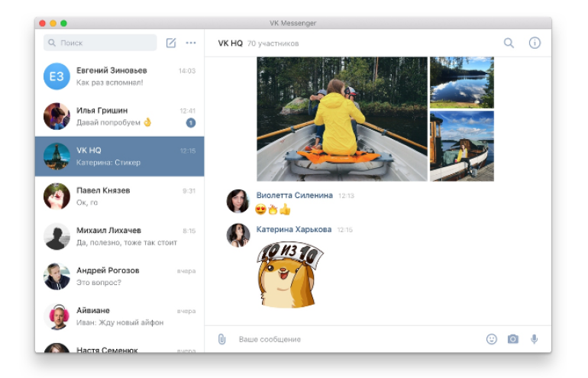Image resolution: width=588 pixels, height=378 pixels.
Task: Open the emoji smiley picker
Action: (x=492, y=339)
